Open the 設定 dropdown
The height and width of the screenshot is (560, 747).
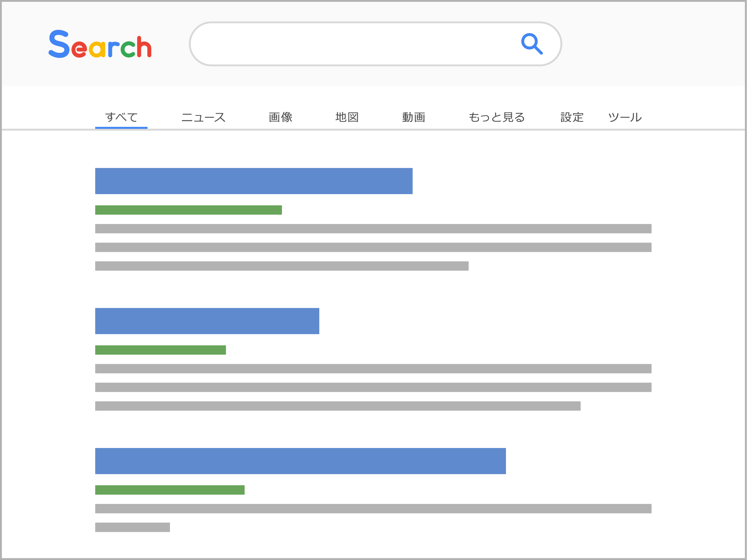point(569,116)
